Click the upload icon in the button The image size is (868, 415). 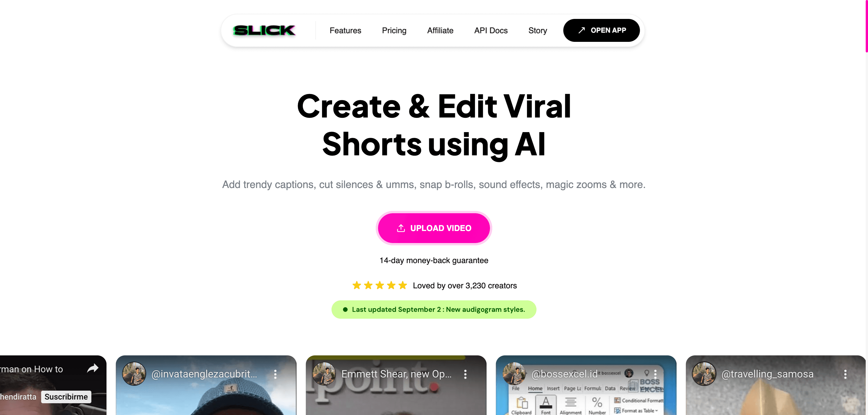point(401,228)
